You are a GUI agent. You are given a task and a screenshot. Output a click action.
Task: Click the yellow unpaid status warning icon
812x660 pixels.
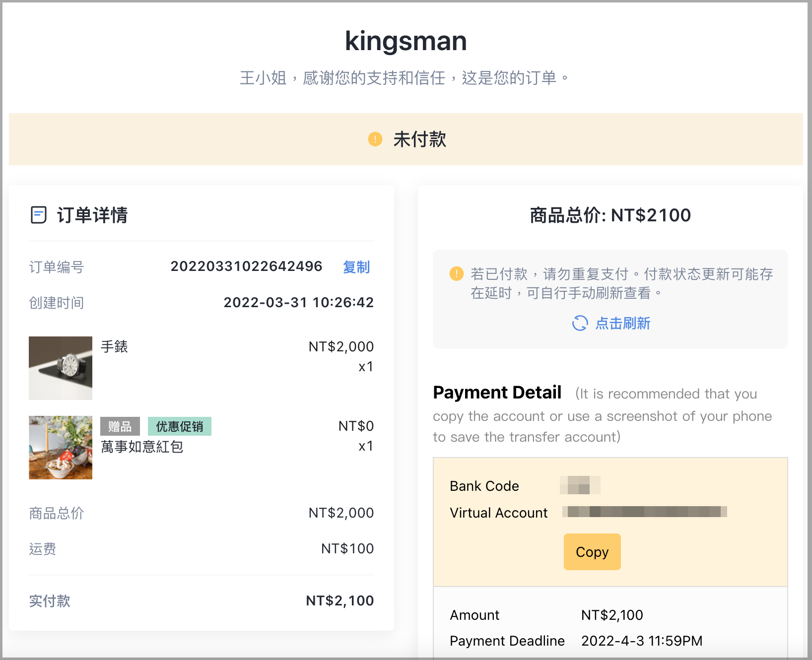click(x=375, y=139)
